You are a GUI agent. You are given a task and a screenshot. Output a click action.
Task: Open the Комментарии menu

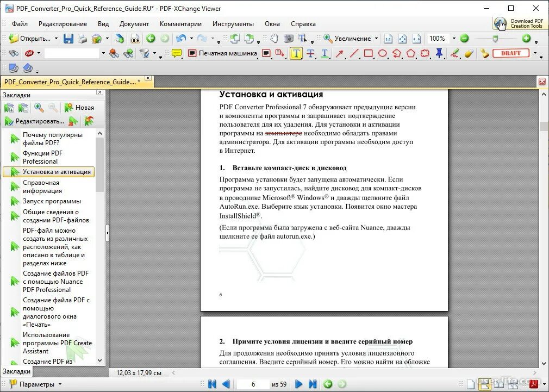click(x=180, y=24)
